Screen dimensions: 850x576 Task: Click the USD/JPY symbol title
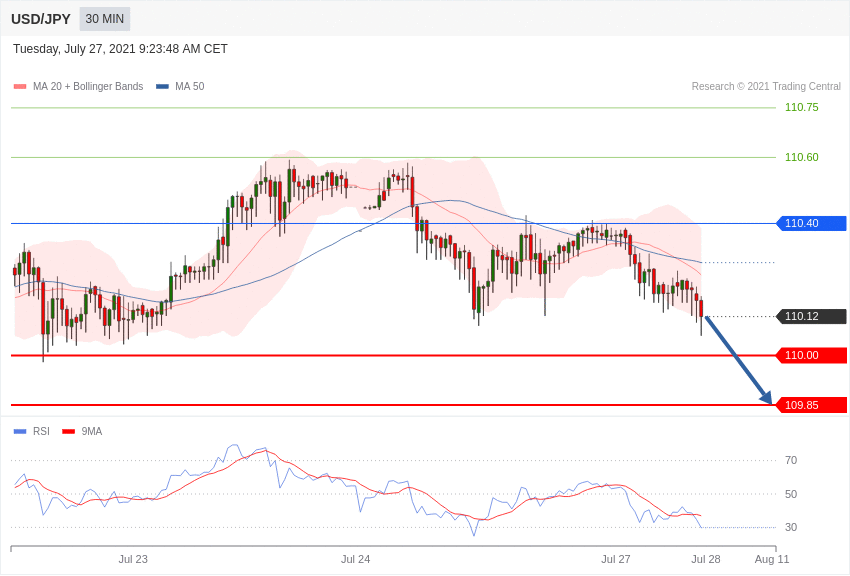pos(41,19)
